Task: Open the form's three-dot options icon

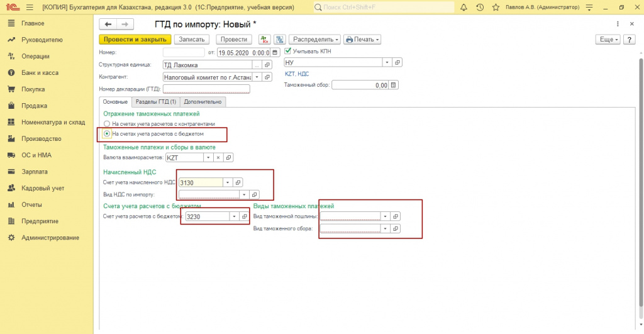Action: [x=618, y=25]
